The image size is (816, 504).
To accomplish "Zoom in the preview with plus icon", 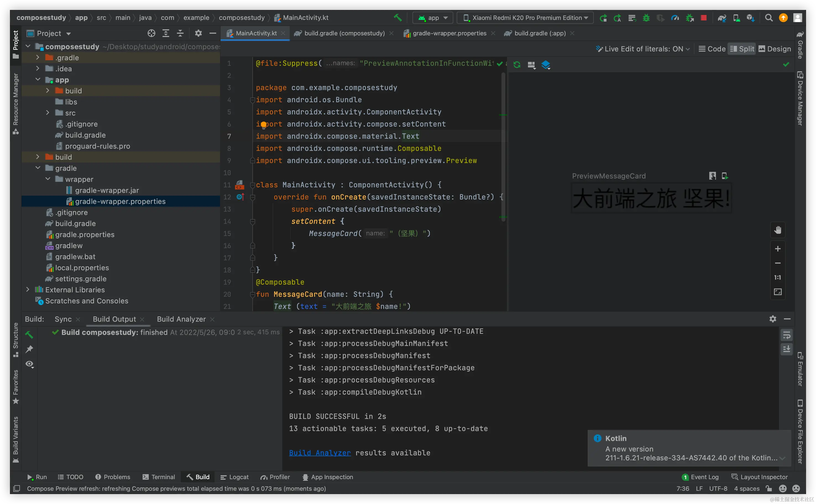I will click(x=778, y=249).
